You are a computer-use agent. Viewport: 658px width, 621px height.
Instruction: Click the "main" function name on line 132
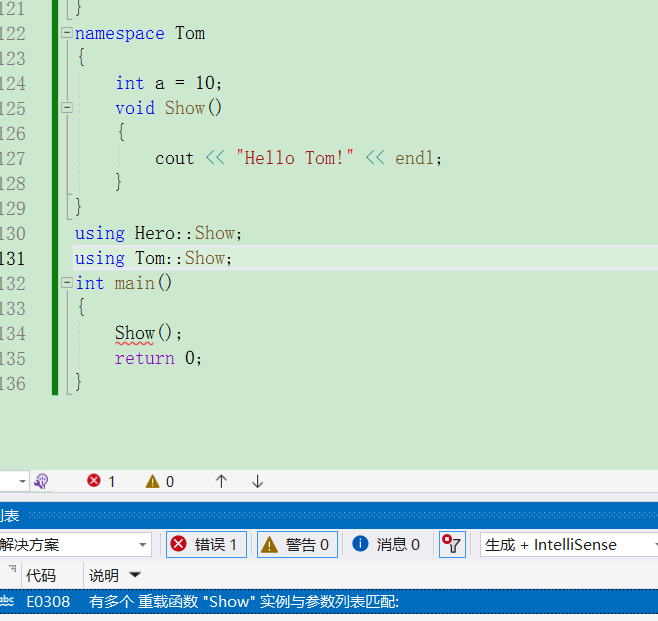[x=135, y=283]
